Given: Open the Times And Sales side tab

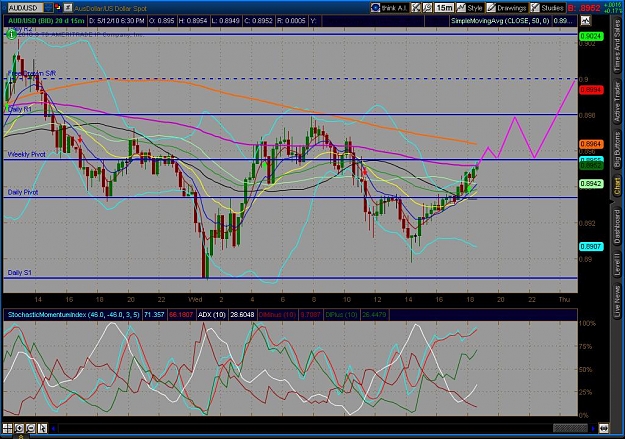Looking at the screenshot, I should point(617,45).
